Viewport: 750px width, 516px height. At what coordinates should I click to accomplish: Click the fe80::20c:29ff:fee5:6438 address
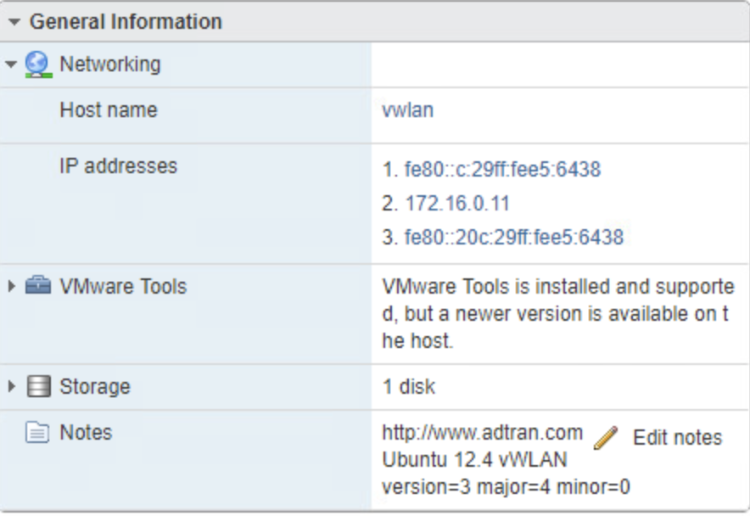click(x=513, y=238)
